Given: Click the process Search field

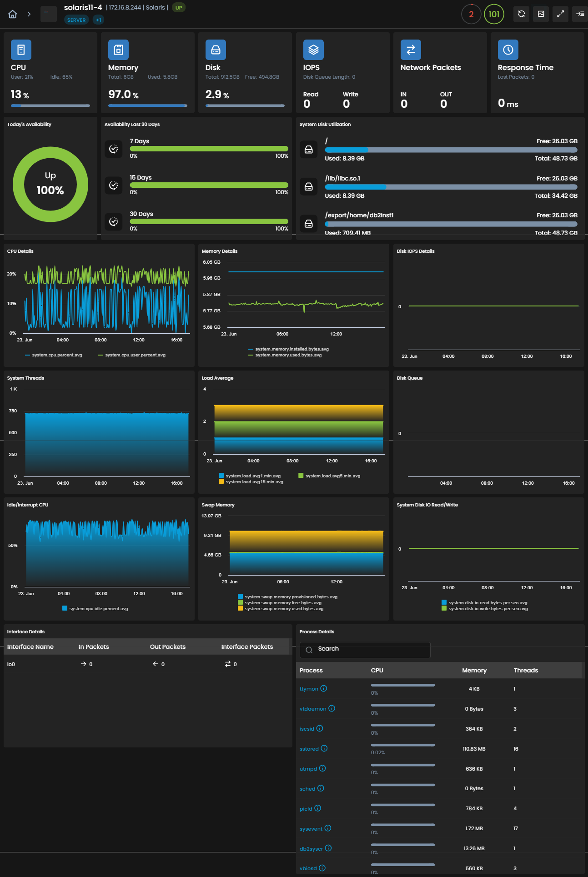Looking at the screenshot, I should [365, 650].
